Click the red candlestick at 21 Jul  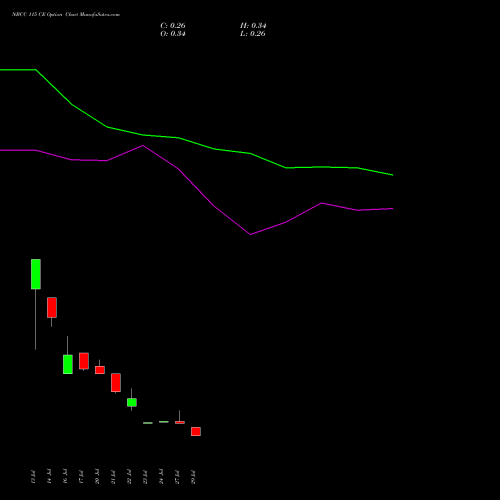[x=116, y=382]
